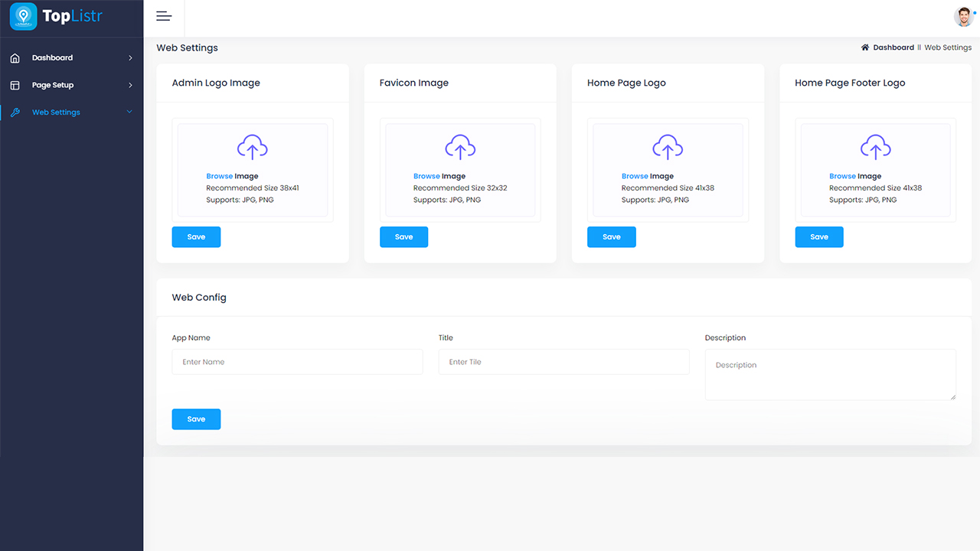Click the upload cloud icon under Admin Logo Image

tap(253, 146)
